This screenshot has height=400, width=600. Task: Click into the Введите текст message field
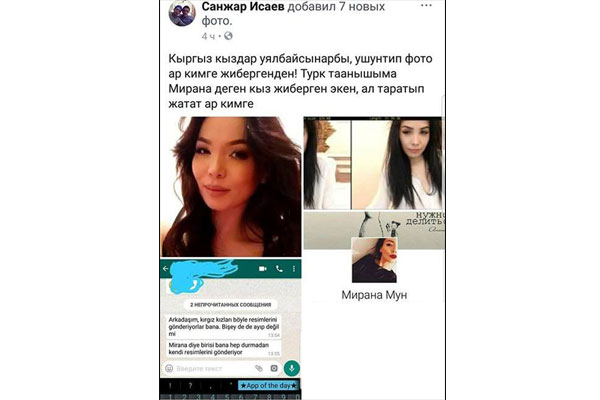tap(214, 368)
